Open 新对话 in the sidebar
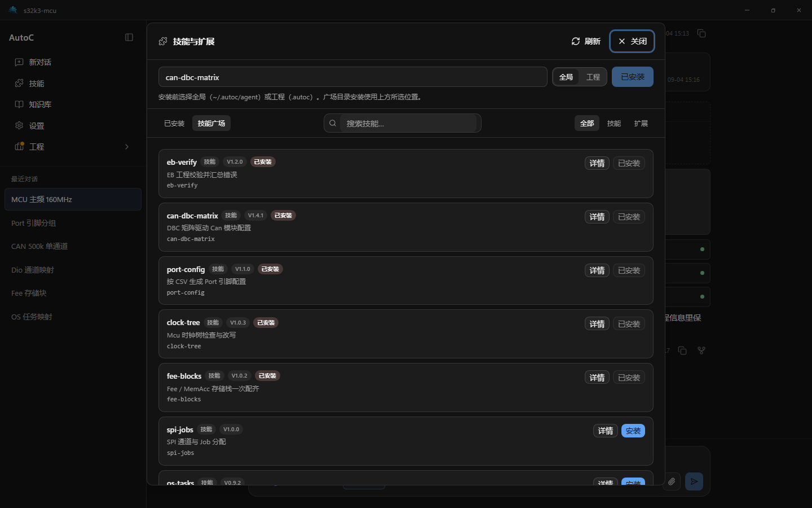 73,62
